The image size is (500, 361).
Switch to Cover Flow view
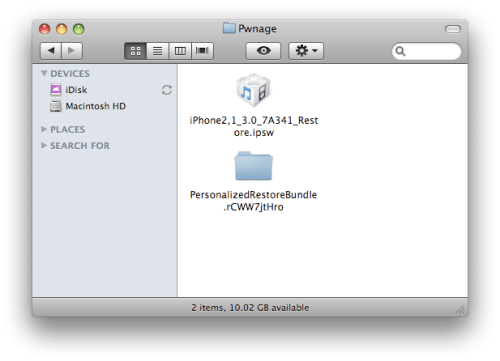coord(202,51)
